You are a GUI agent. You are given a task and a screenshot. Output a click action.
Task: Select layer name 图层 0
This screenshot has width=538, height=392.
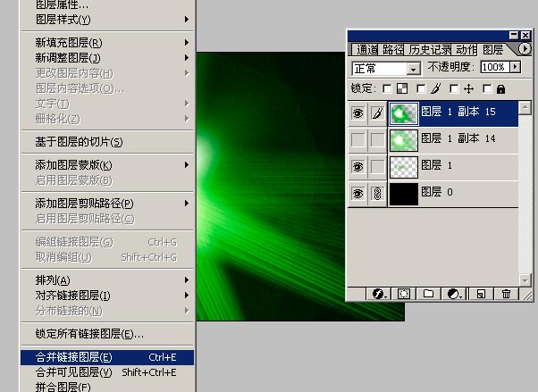(x=437, y=192)
